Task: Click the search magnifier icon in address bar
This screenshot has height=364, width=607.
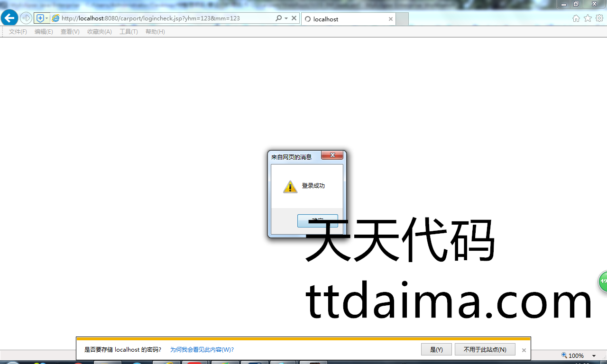Action: (278, 18)
